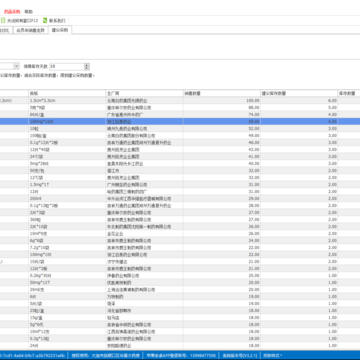Select the sales quantity cell 24.00
Screen dimensions: 360x360
[x=222, y=241]
